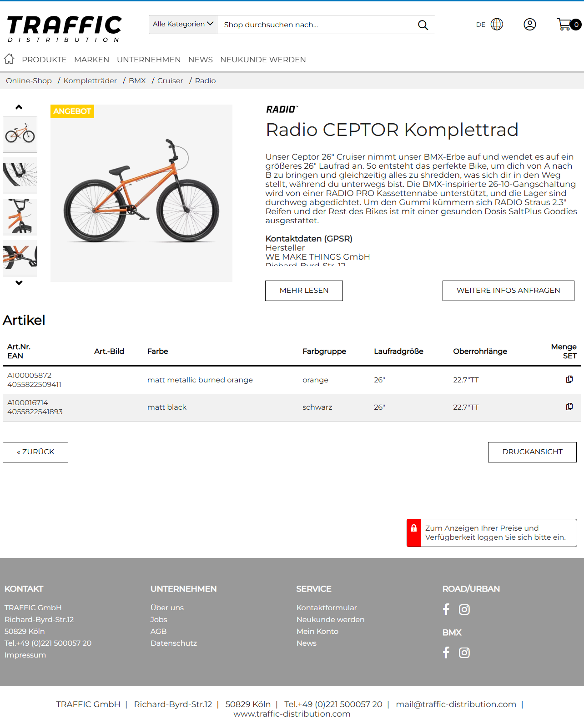Click WEITERE INFOS ANFRAGEN button
The image size is (584, 728).
point(508,291)
